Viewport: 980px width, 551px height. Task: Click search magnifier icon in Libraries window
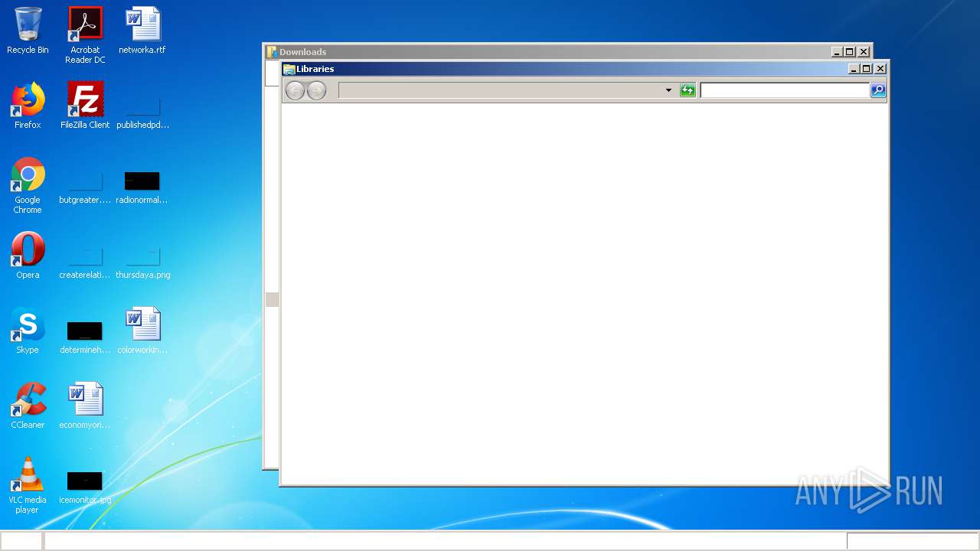click(878, 90)
